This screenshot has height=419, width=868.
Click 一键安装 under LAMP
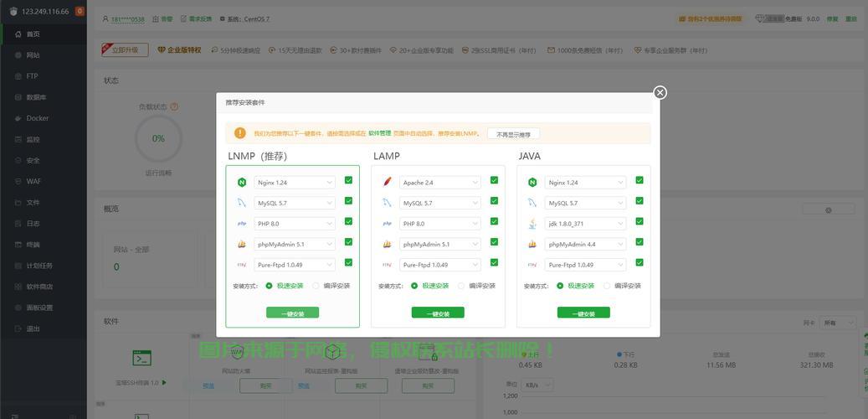click(438, 313)
